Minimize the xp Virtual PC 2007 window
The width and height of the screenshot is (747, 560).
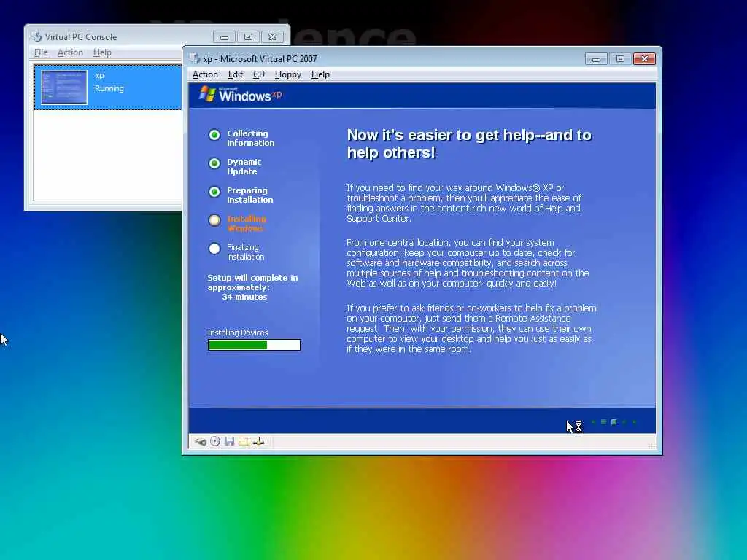[596, 58]
